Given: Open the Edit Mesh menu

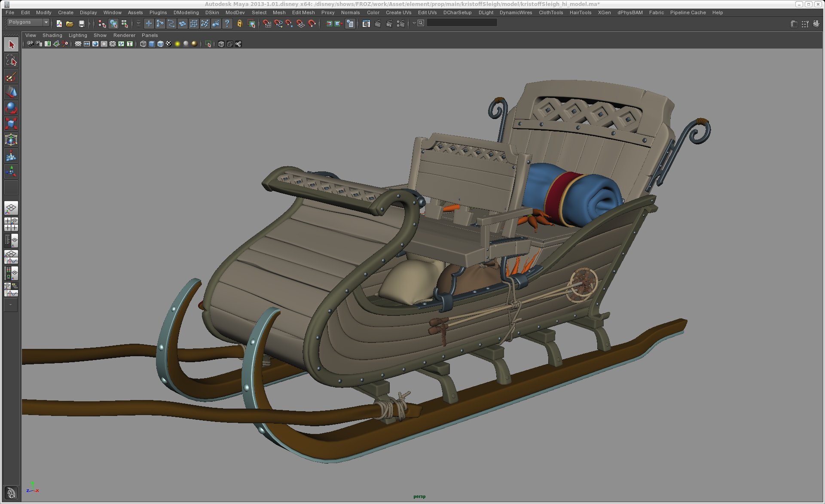Looking at the screenshot, I should click(303, 12).
